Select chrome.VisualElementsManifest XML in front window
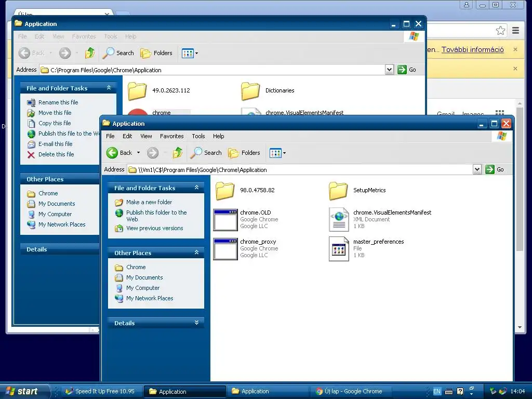Viewport: 532px width, 399px height. [x=380, y=219]
